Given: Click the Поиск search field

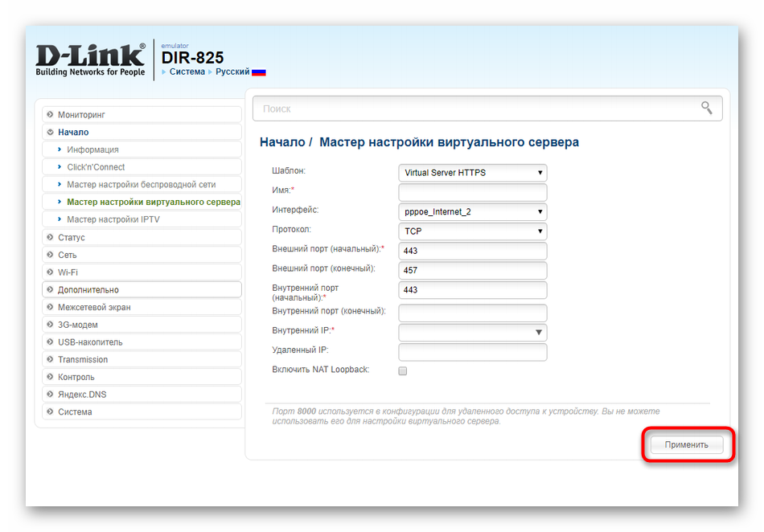Looking at the screenshot, I should 474,108.
